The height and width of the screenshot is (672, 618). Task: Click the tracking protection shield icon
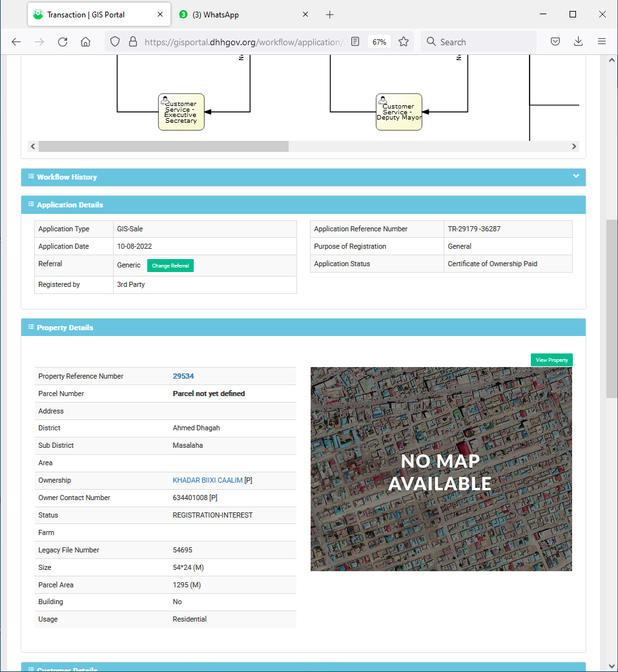pos(115,41)
